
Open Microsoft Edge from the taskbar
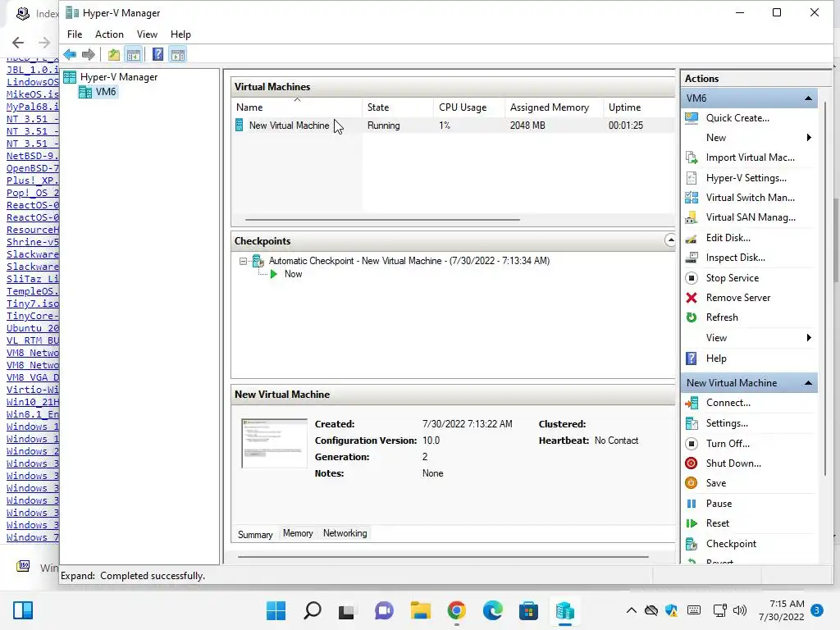[492, 610]
